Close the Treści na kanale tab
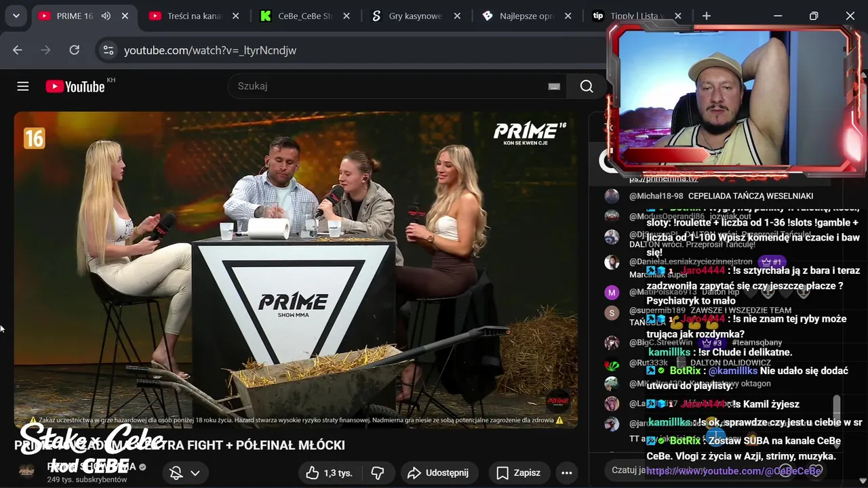Screen dimensions: 868x488 point(235,16)
